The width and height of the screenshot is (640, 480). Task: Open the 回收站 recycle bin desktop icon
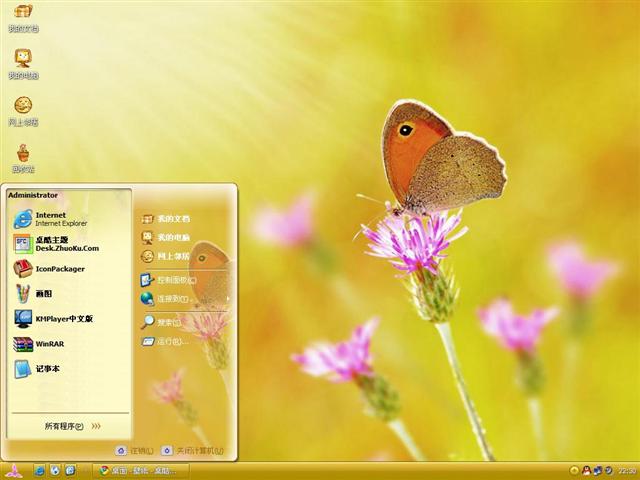tap(23, 158)
